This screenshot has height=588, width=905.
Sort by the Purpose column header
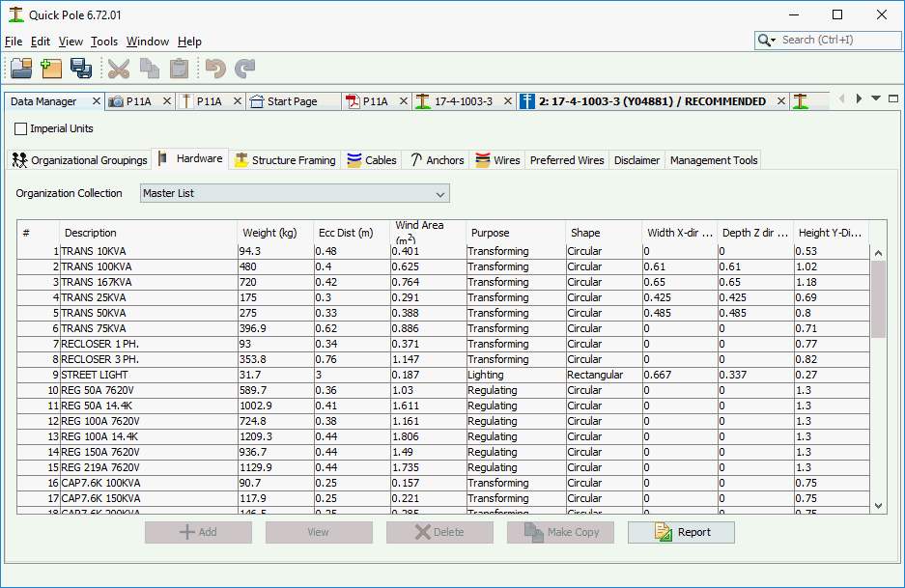click(516, 233)
